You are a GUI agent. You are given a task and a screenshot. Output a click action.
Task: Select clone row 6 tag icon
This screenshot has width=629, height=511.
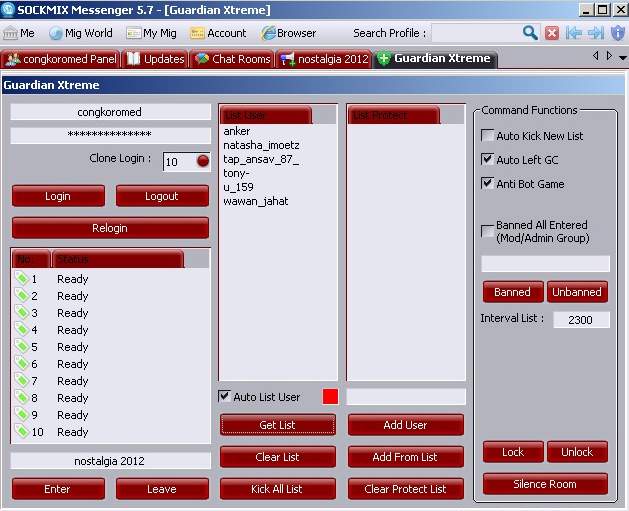(x=22, y=363)
